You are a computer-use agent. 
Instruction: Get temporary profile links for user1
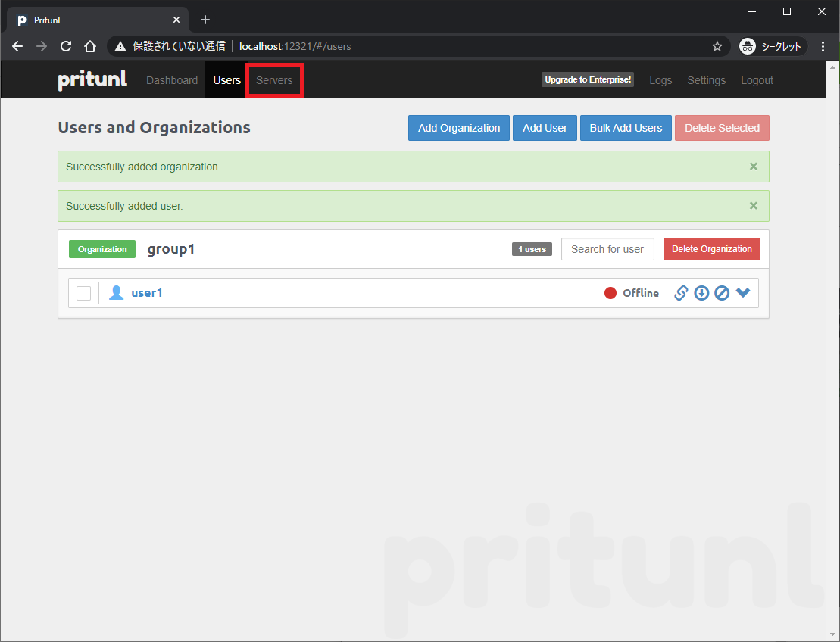pos(680,293)
